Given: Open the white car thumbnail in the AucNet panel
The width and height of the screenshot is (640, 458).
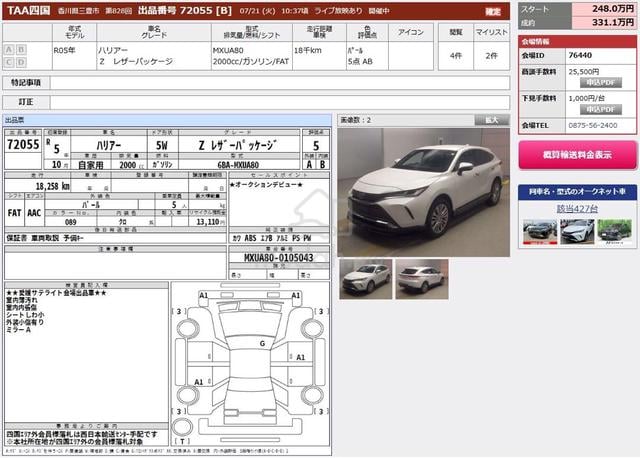Looking at the screenshot, I should pos(577,231).
